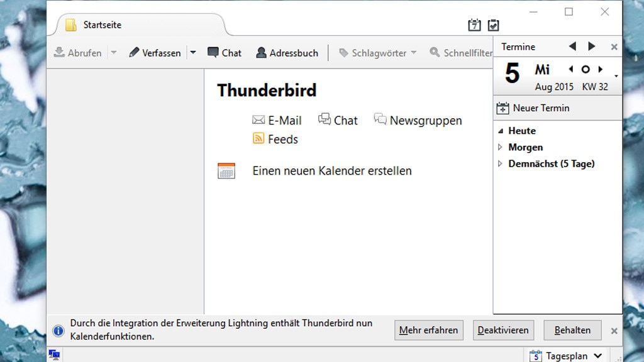Select the Startseite tab
This screenshot has height=362, width=644.
[140, 25]
